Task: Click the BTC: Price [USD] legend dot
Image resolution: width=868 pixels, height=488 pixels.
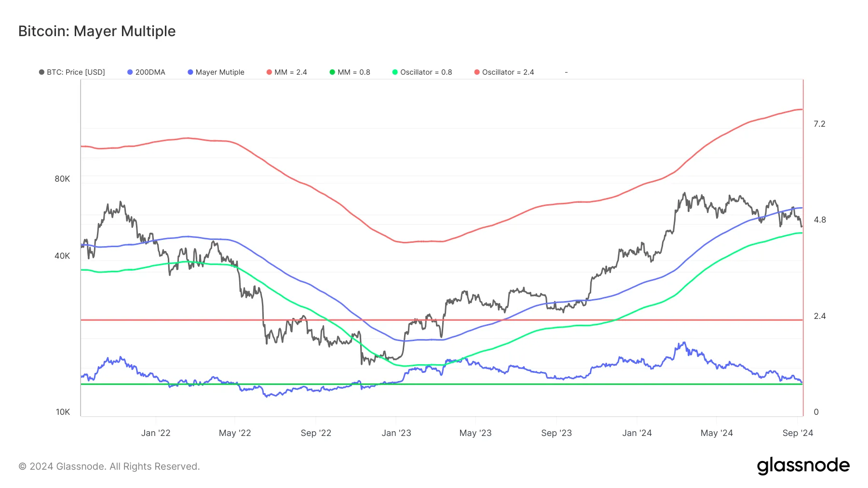Action: (x=41, y=72)
